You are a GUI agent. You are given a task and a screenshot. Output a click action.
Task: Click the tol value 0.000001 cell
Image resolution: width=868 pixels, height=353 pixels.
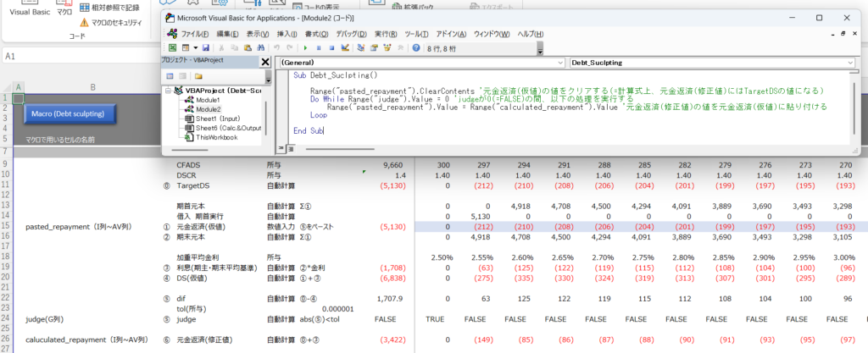(x=337, y=309)
